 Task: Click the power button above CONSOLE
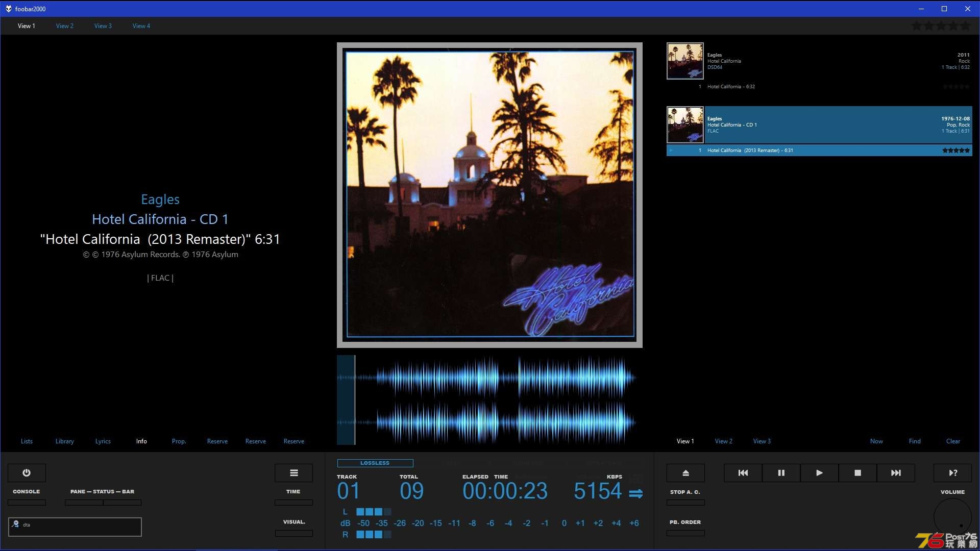point(27,473)
